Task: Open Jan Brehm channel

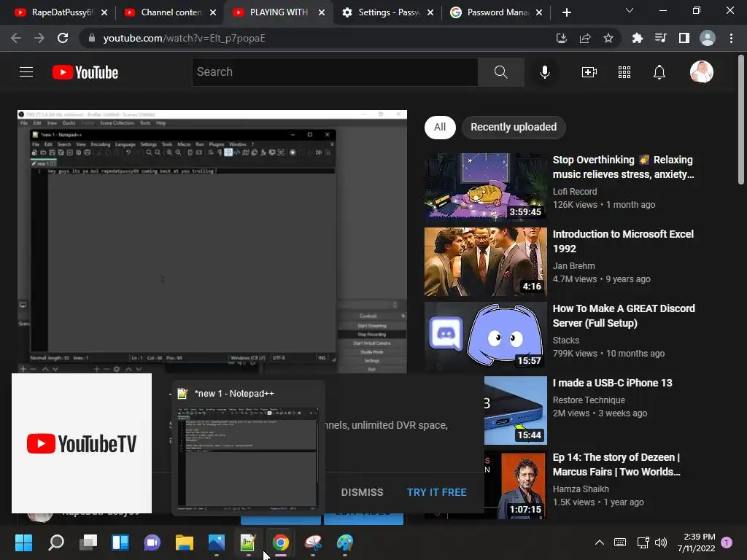Action: [x=573, y=265]
